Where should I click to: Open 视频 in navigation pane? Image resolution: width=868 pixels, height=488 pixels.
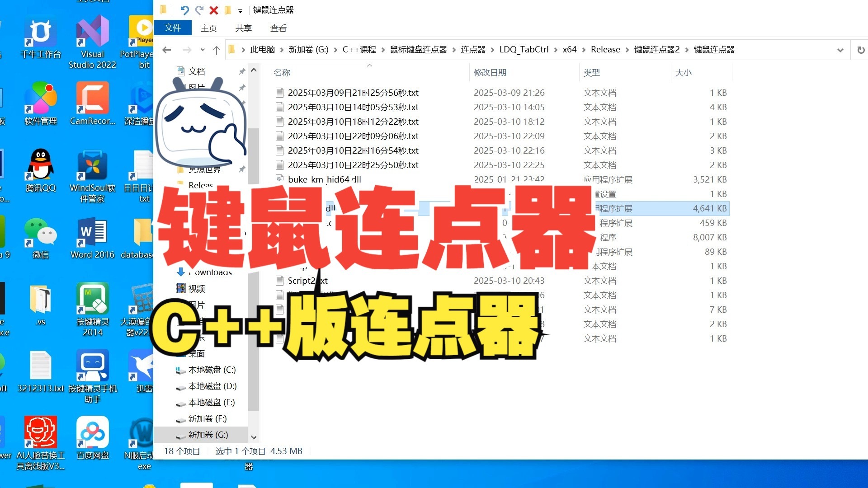coord(196,288)
